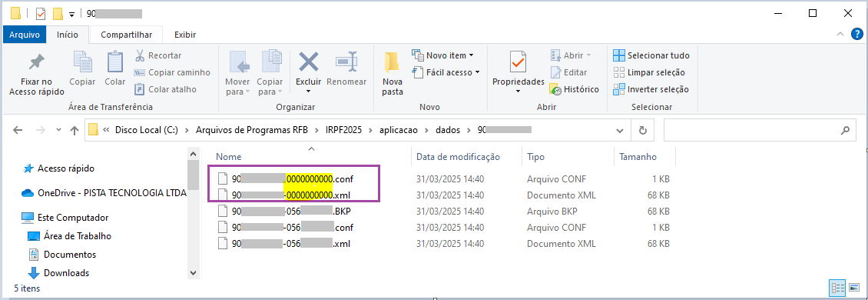Switch to details view icon in status bar
The image size is (868, 300).
pyautogui.click(x=837, y=288)
